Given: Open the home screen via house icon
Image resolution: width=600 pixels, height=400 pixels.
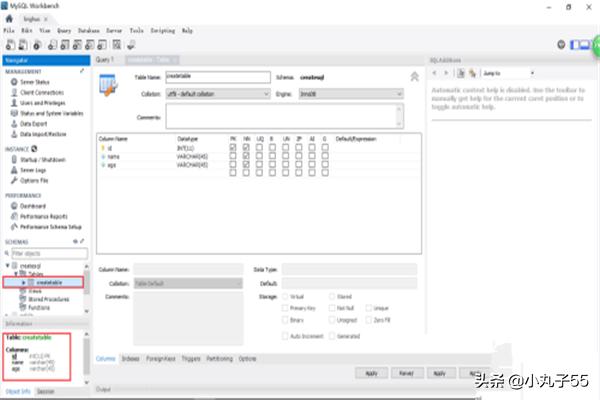Looking at the screenshot, I should coord(9,18).
